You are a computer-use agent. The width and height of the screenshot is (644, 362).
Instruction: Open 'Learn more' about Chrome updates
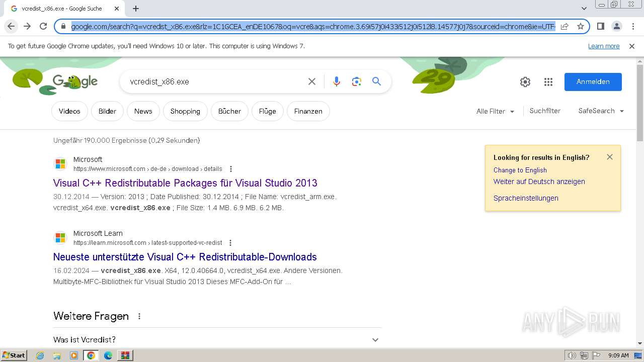point(604,46)
